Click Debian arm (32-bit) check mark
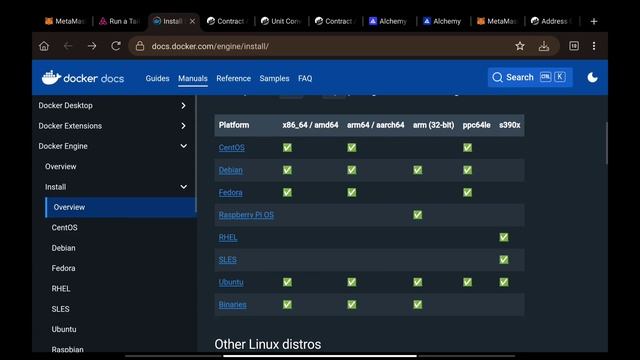 click(x=418, y=170)
